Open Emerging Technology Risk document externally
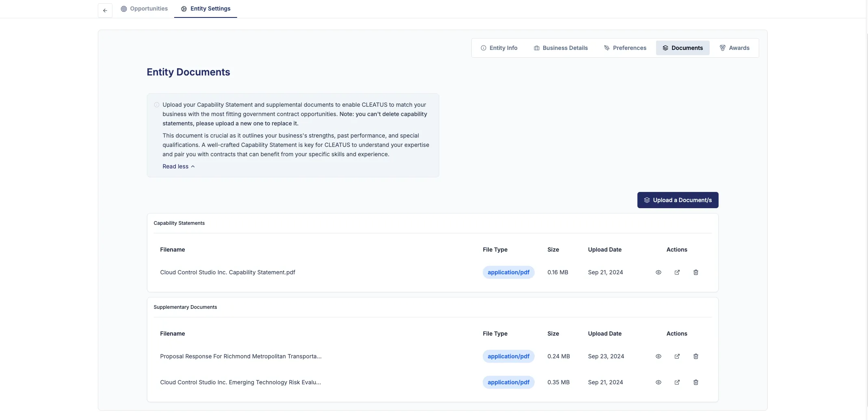The width and height of the screenshot is (868, 420). click(x=677, y=382)
